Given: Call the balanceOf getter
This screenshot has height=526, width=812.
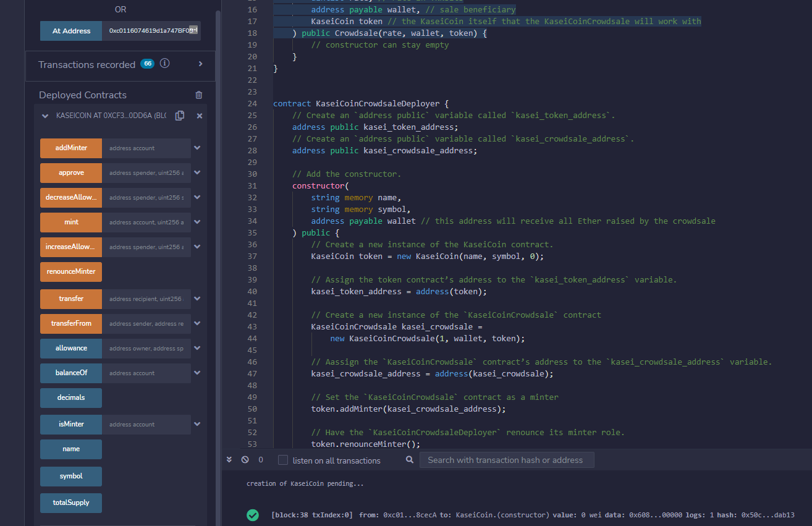Looking at the screenshot, I should pyautogui.click(x=71, y=373).
